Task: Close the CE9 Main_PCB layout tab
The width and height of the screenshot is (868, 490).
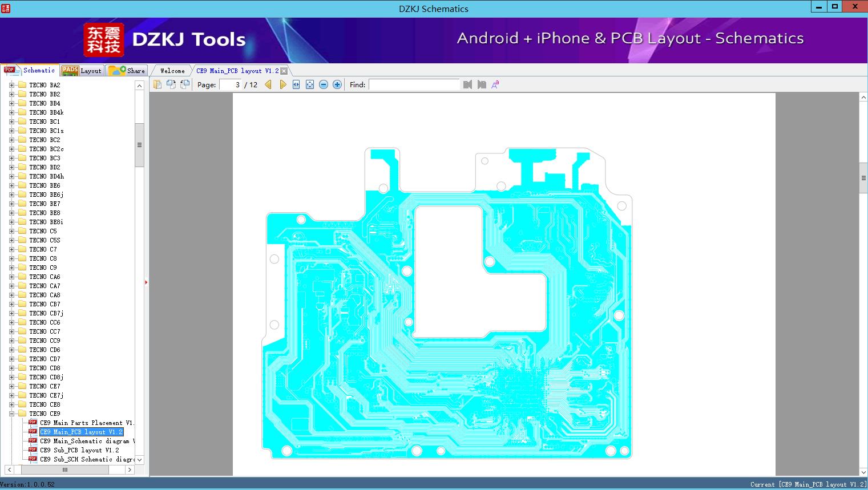Action: click(284, 71)
